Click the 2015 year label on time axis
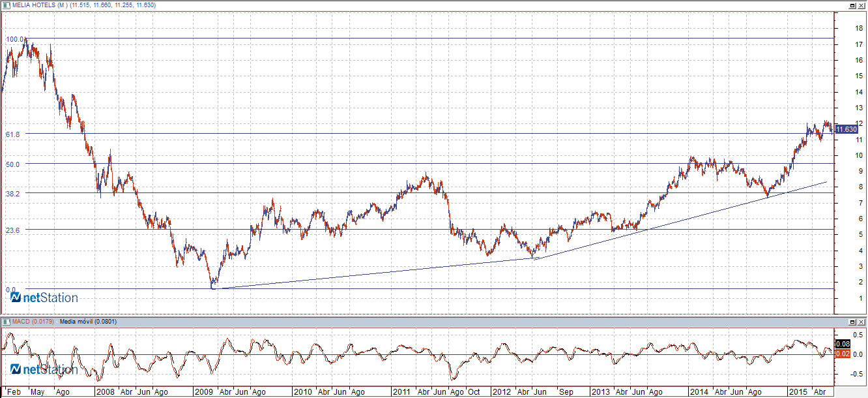This screenshot has width=868, height=398. click(x=798, y=392)
